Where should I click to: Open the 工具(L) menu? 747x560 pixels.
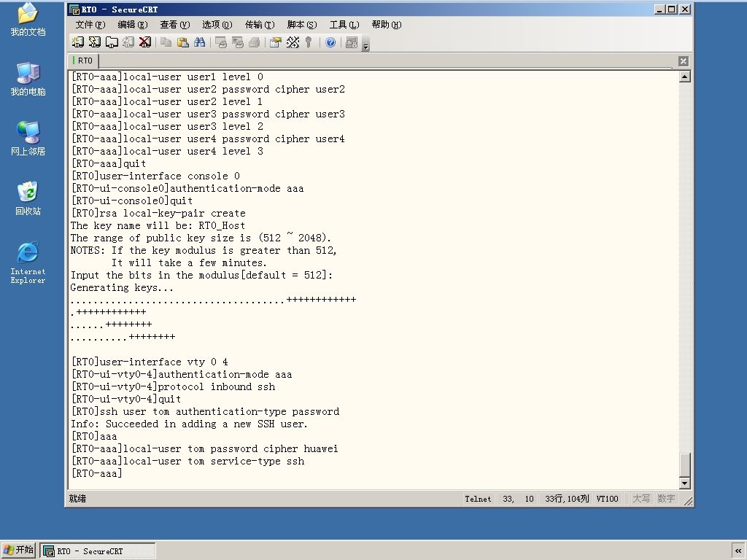(344, 25)
